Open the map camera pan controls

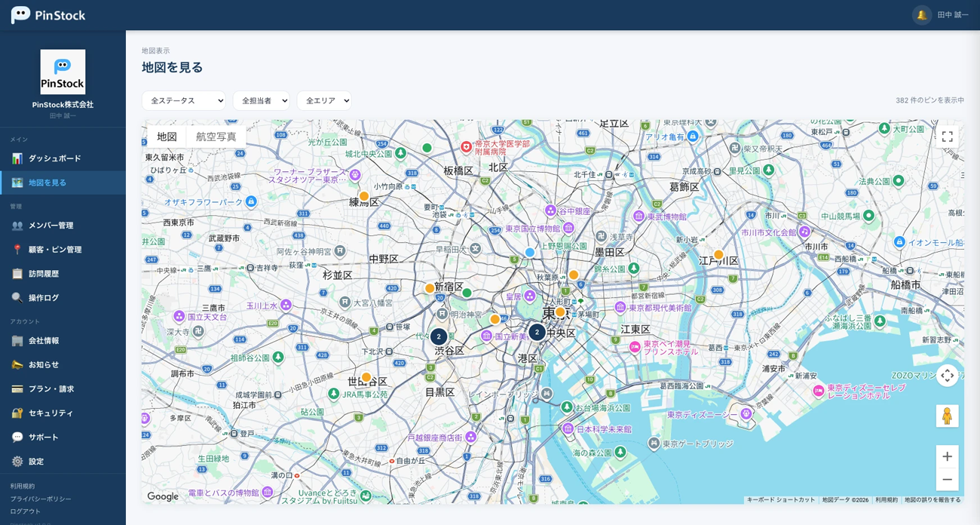click(x=948, y=376)
